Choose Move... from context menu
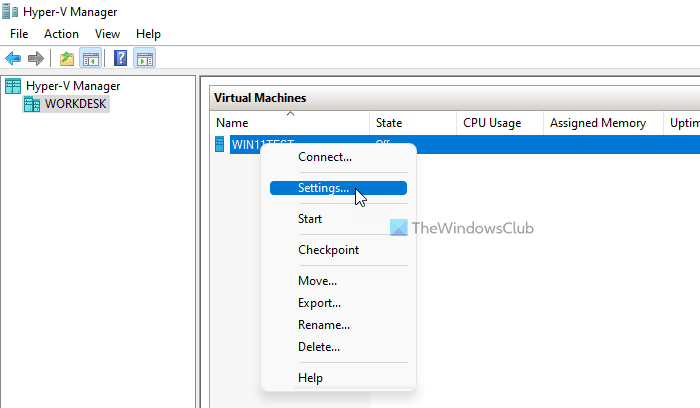 coord(338,281)
